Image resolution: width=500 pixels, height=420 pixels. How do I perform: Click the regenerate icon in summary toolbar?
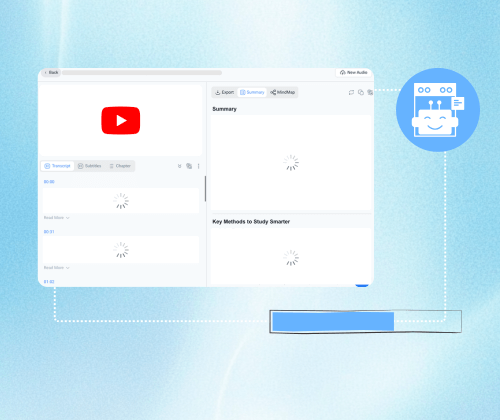pyautogui.click(x=351, y=92)
